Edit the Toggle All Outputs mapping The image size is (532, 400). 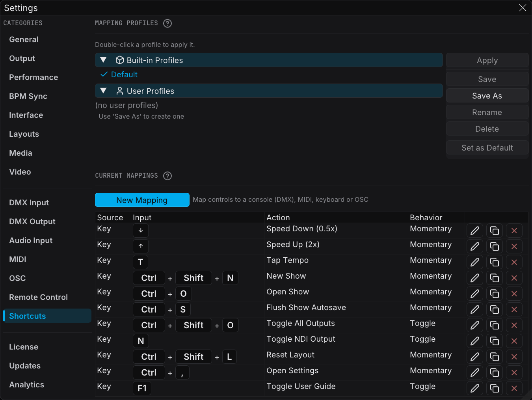[x=475, y=325]
